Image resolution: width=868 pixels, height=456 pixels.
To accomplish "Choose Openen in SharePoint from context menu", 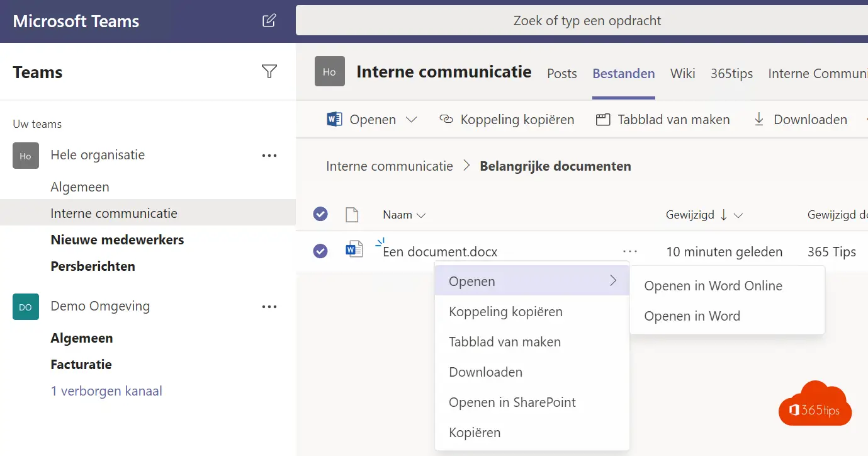I will [532, 402].
